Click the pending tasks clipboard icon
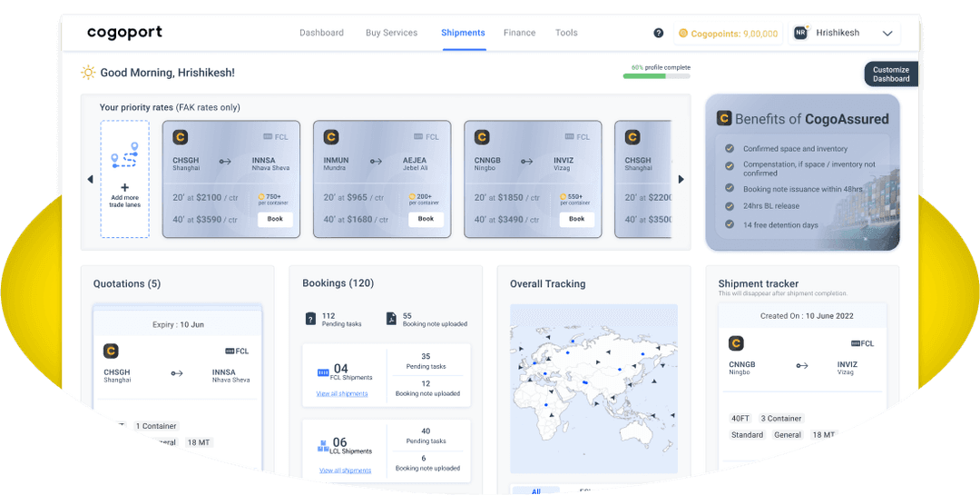980x495 pixels. [310, 319]
